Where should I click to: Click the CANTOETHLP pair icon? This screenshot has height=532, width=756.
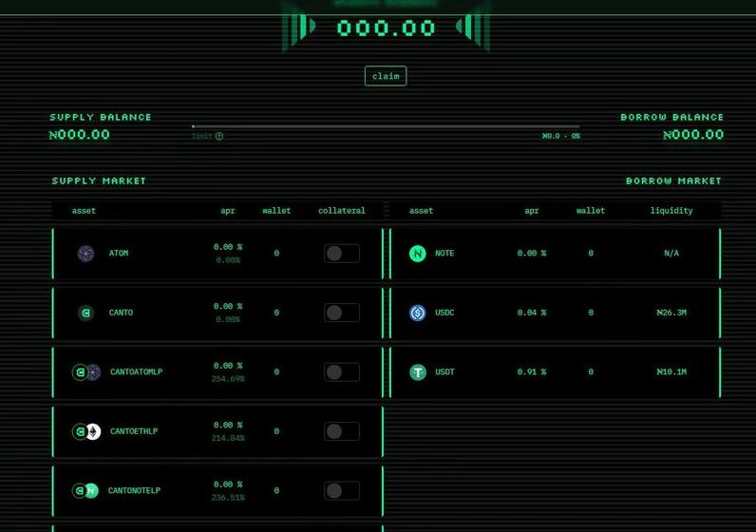point(86,431)
